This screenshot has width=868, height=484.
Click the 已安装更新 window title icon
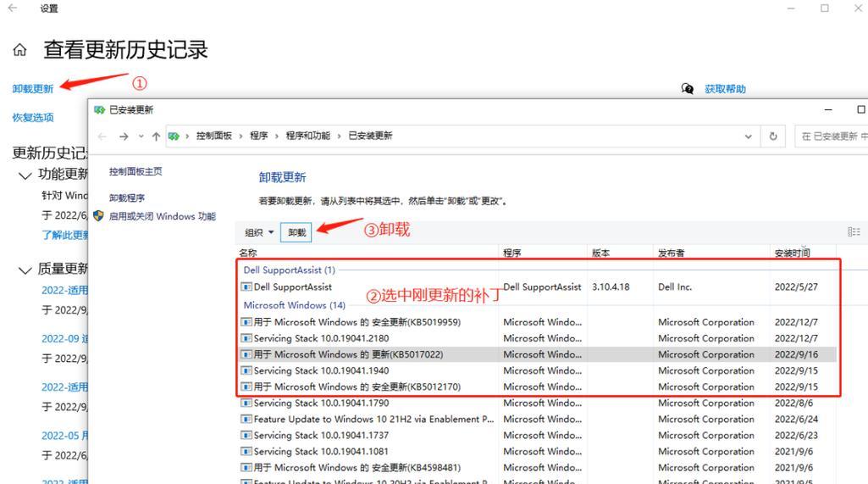[x=100, y=110]
